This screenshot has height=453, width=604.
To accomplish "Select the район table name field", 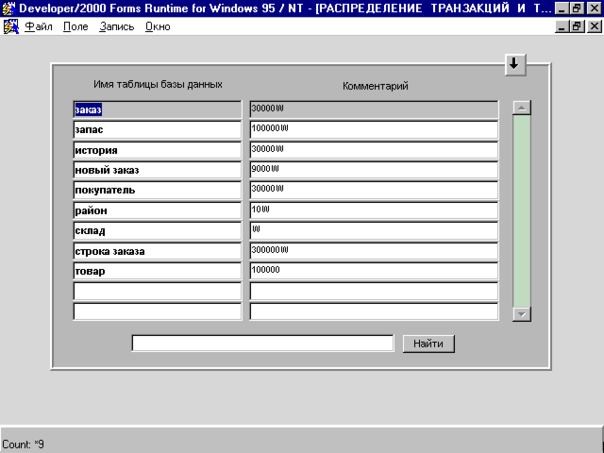I will (158, 211).
